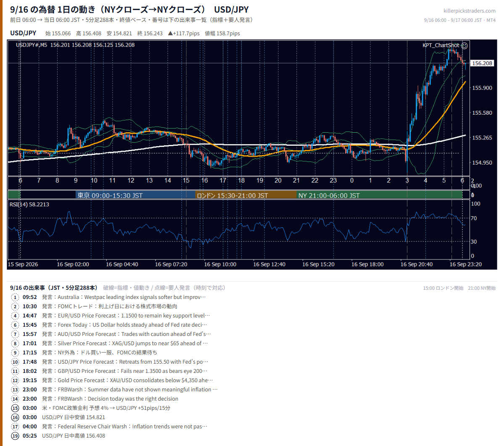Select event marker circle number 15
The width and height of the screenshot is (504, 446).
tap(15, 408)
